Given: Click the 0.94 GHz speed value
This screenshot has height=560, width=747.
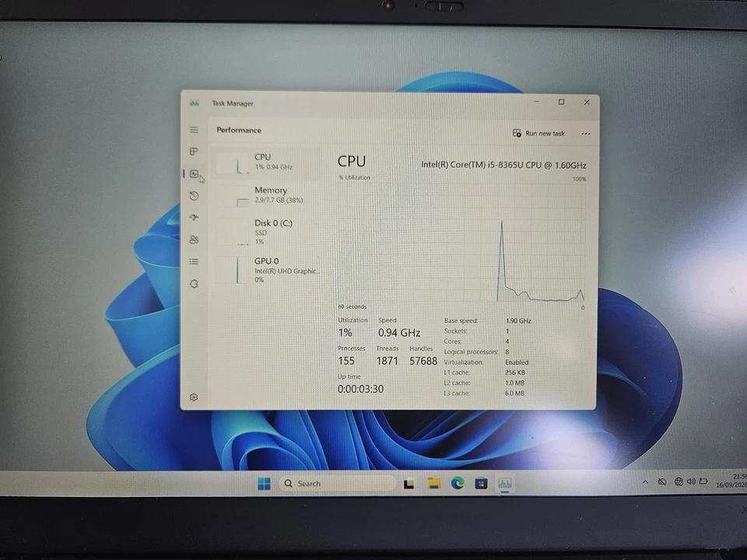Looking at the screenshot, I should [398, 332].
